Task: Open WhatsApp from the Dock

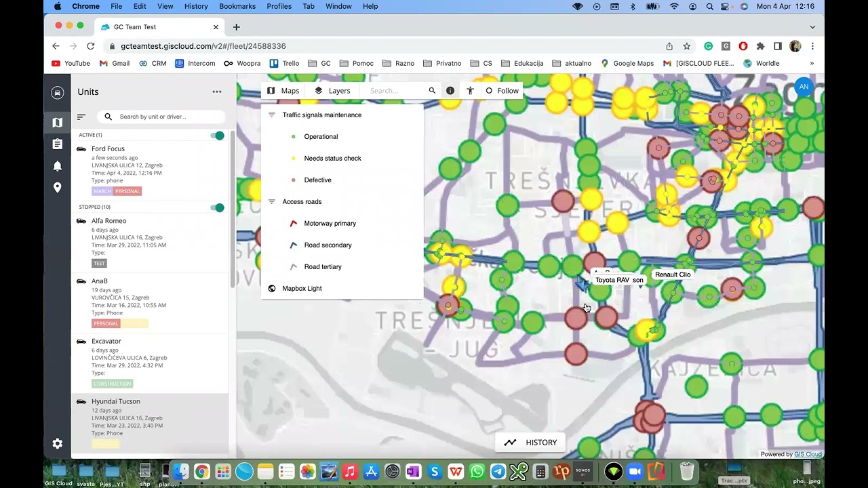Action: (477, 472)
